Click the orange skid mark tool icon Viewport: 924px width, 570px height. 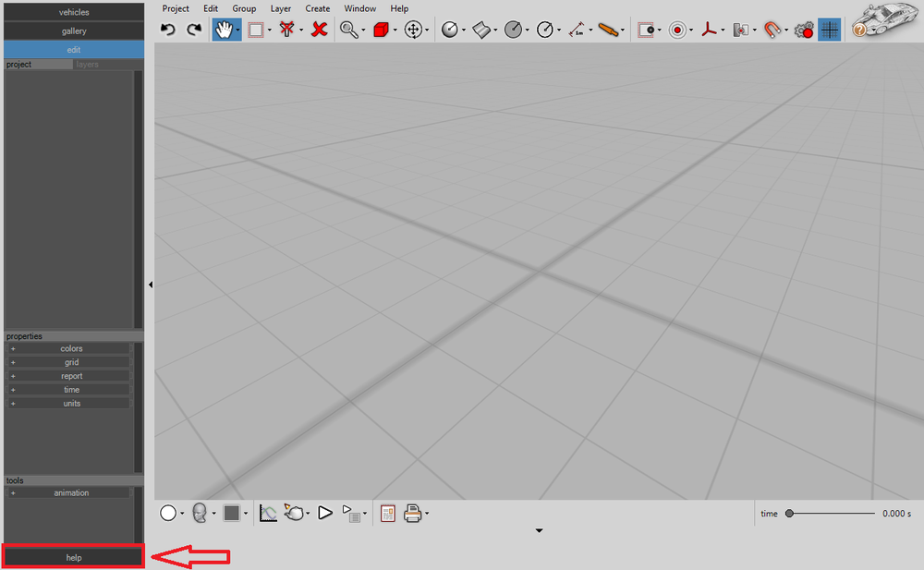(x=608, y=30)
